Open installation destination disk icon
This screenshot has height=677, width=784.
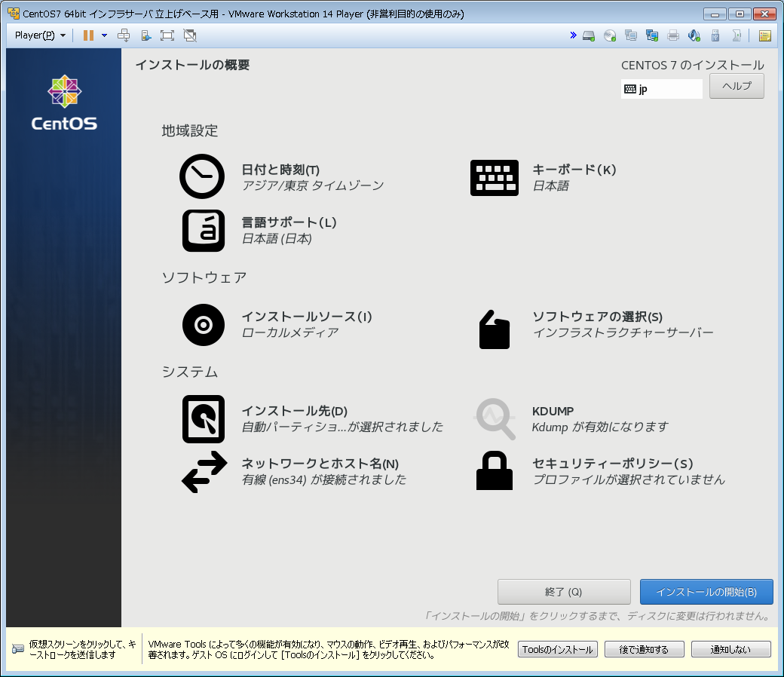(203, 419)
